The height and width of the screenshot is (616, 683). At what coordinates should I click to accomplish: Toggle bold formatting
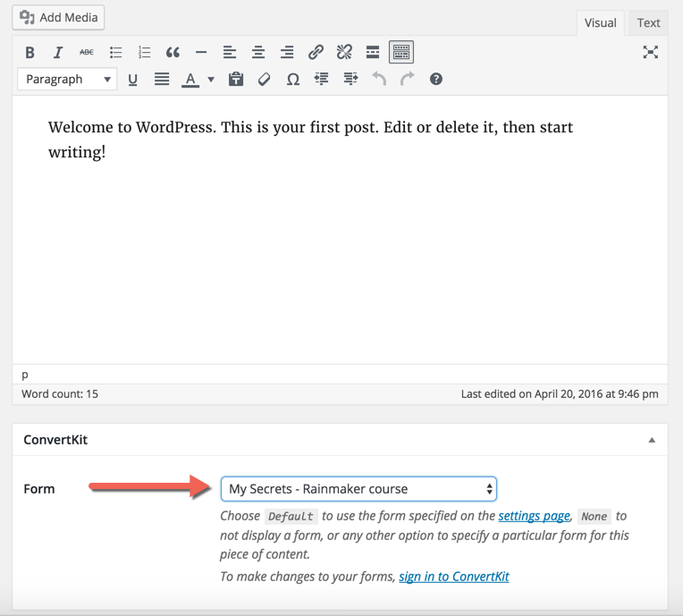pyautogui.click(x=30, y=53)
